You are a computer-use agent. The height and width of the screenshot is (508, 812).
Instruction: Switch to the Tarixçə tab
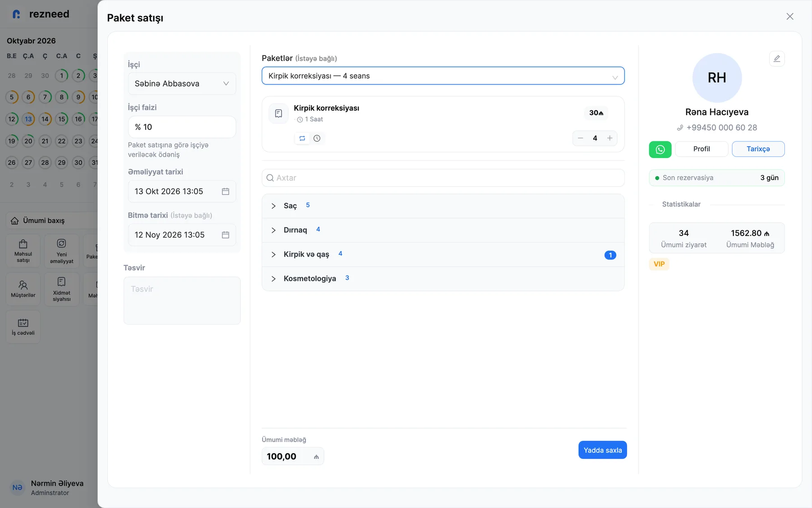[758, 149]
